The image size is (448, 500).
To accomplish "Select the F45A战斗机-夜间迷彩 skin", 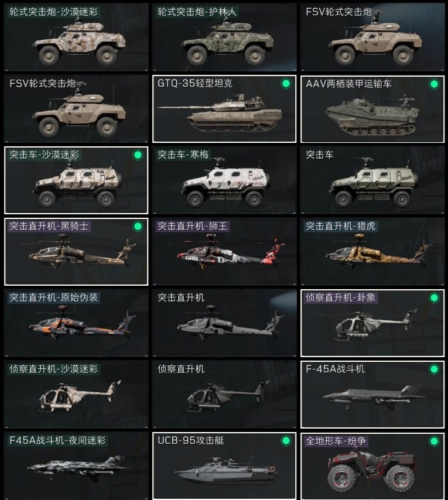I will [76, 466].
